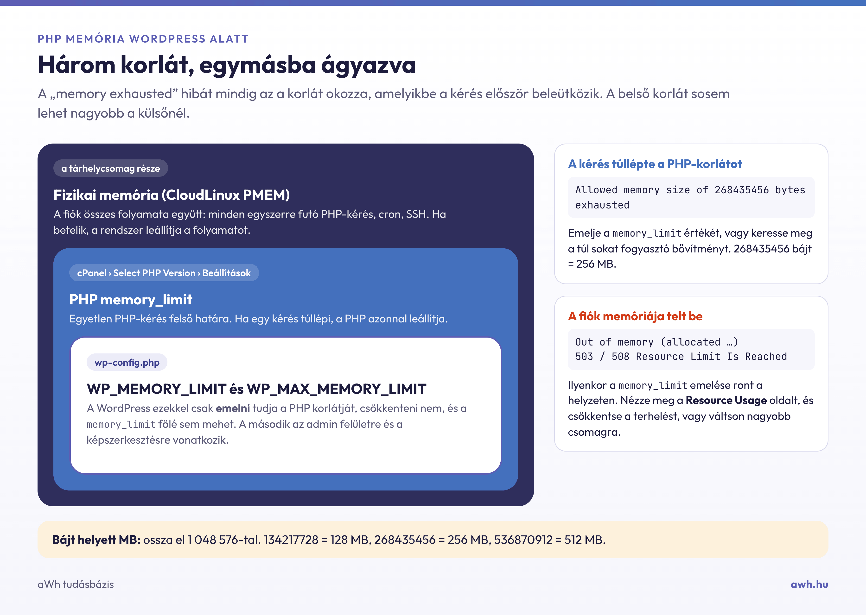Click the subtitle starting 'A „memory exhausted” hibát'
866x616 pixels.
coord(383,104)
